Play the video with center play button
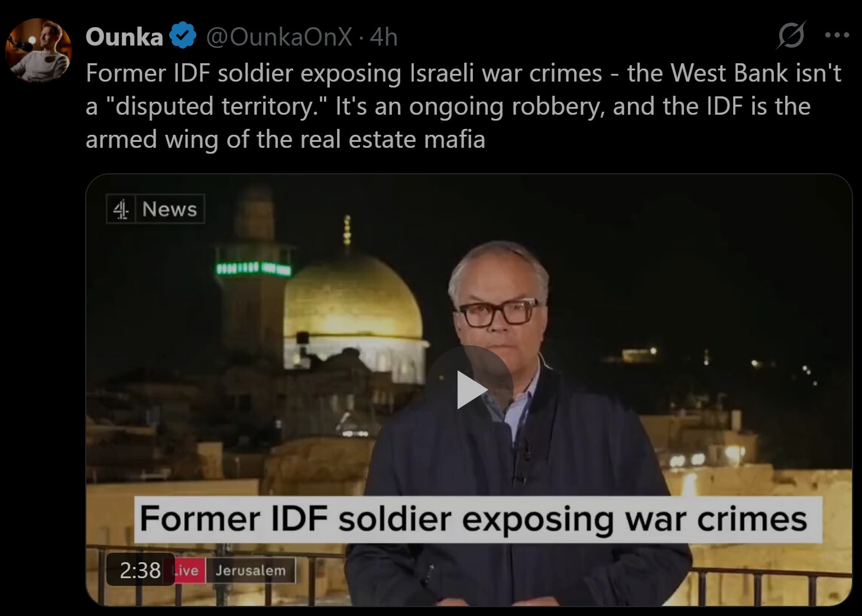The image size is (862, 616). pyautogui.click(x=471, y=390)
